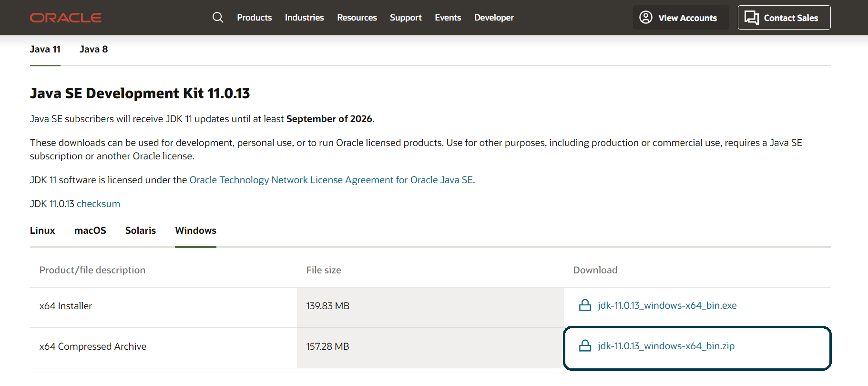Image resolution: width=868 pixels, height=386 pixels.
Task: Open the Industries menu
Action: [x=304, y=18]
